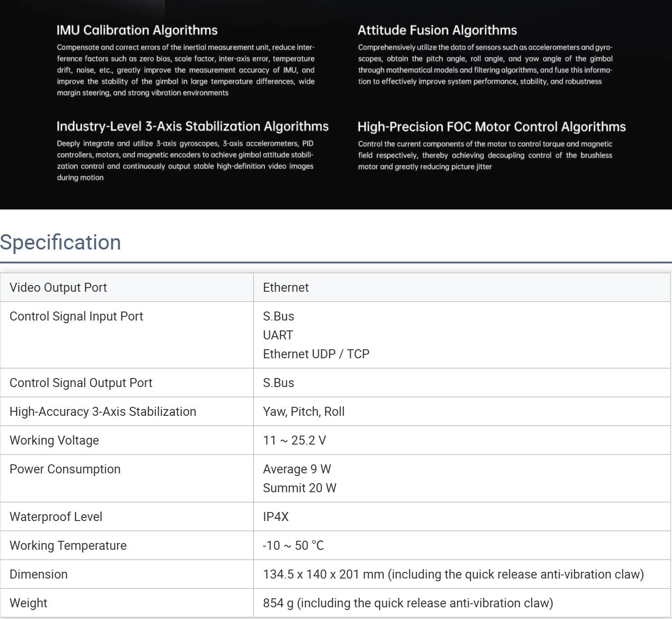Select the Average 9 W power value
This screenshot has width=672, height=619.
297,469
